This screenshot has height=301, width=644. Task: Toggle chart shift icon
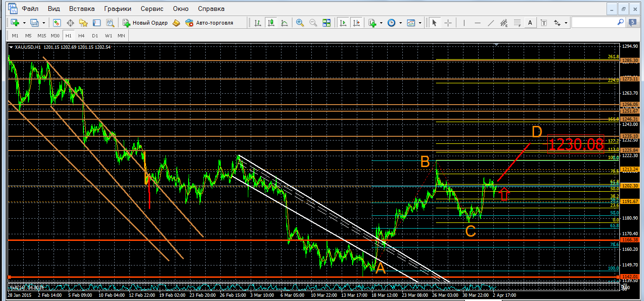point(356,23)
